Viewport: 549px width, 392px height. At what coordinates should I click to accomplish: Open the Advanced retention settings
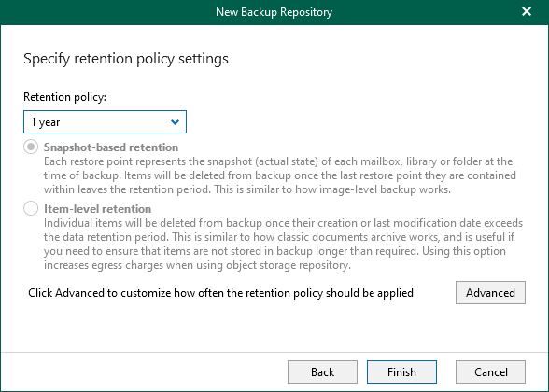(490, 293)
